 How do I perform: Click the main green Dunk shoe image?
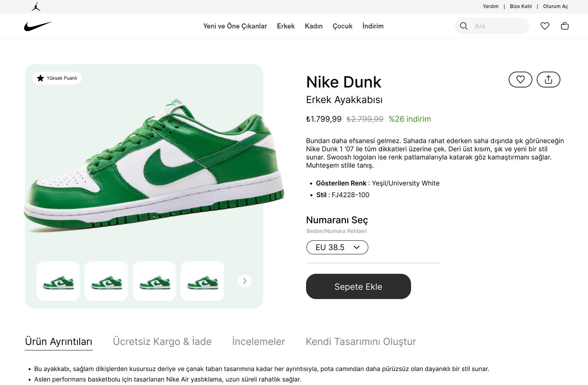(x=154, y=165)
